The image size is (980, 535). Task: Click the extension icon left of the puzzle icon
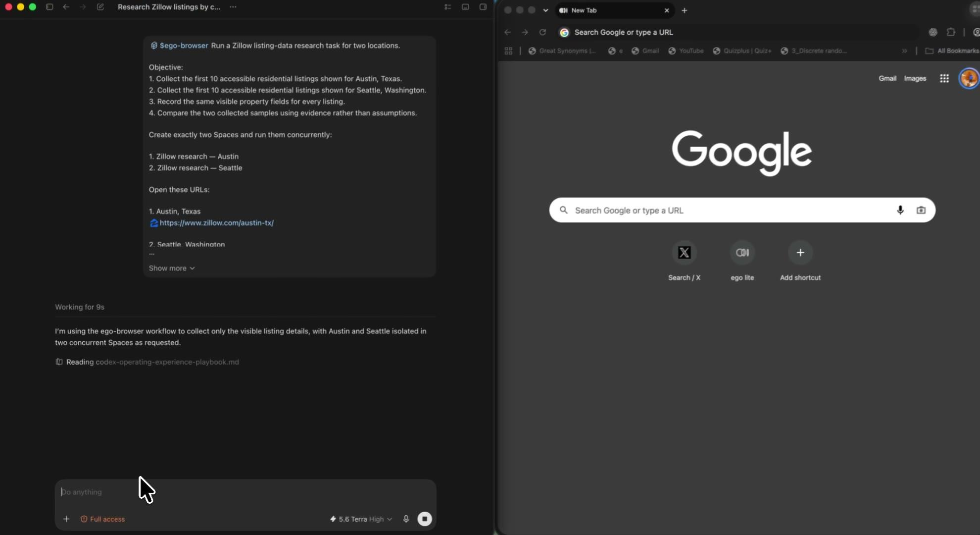pyautogui.click(x=933, y=32)
